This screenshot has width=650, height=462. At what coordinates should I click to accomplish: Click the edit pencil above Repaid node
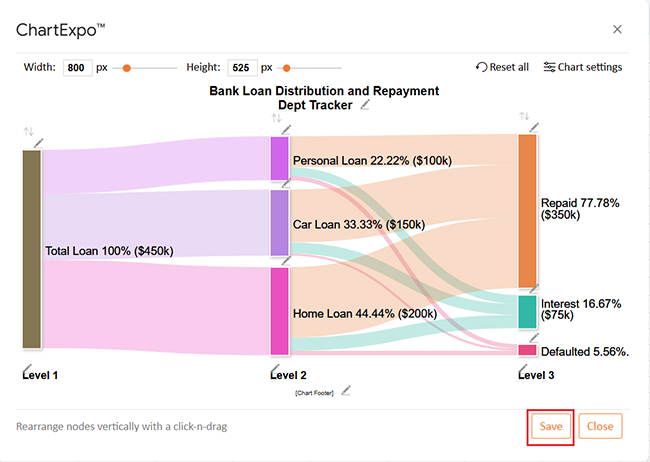tap(534, 127)
